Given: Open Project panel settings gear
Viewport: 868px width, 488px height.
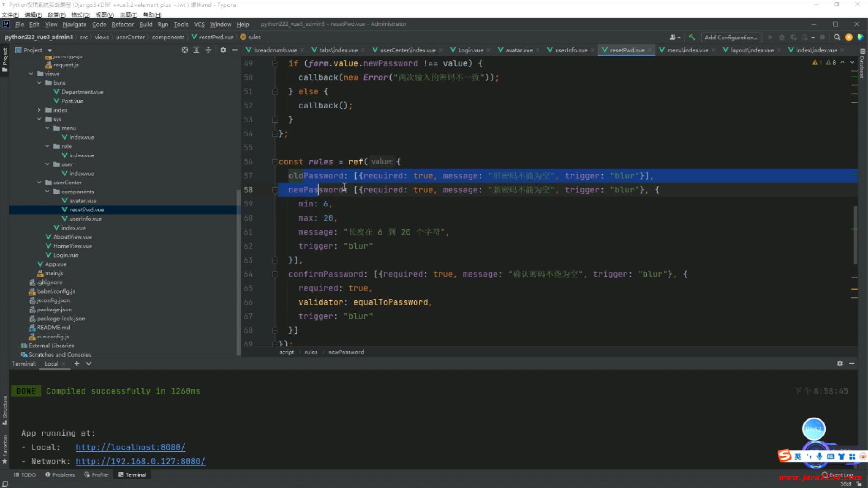Looking at the screenshot, I should click(223, 50).
